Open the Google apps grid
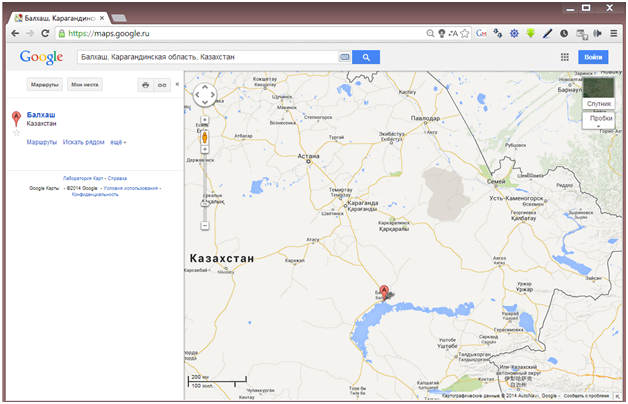The width and height of the screenshot is (628, 404). tap(565, 57)
